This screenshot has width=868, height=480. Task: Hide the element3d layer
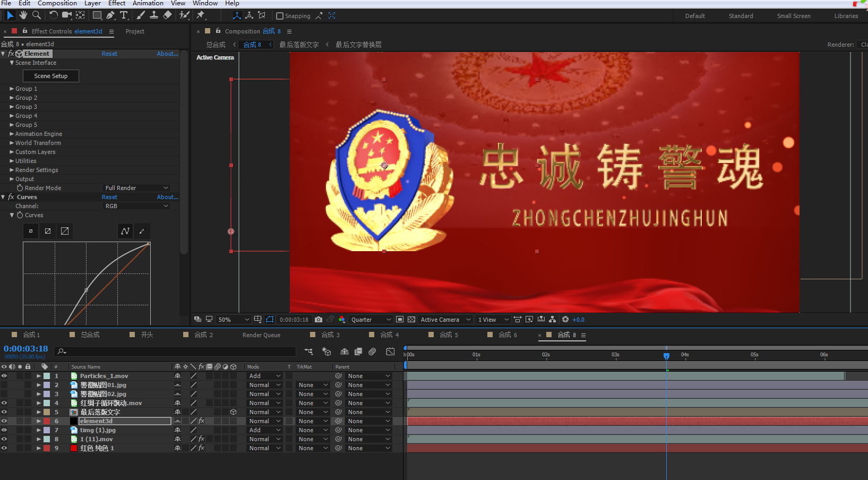tap(4, 421)
